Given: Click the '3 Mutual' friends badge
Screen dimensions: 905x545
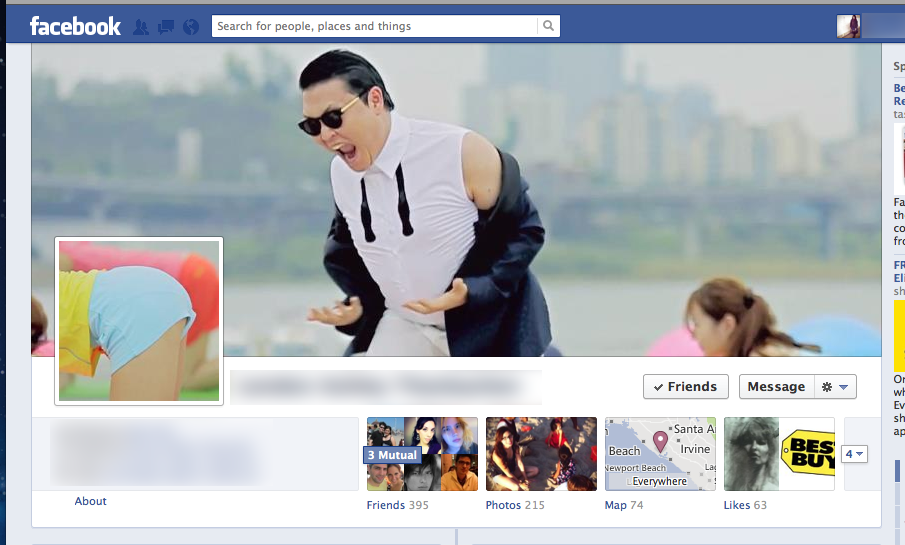Looking at the screenshot, I should (x=391, y=455).
